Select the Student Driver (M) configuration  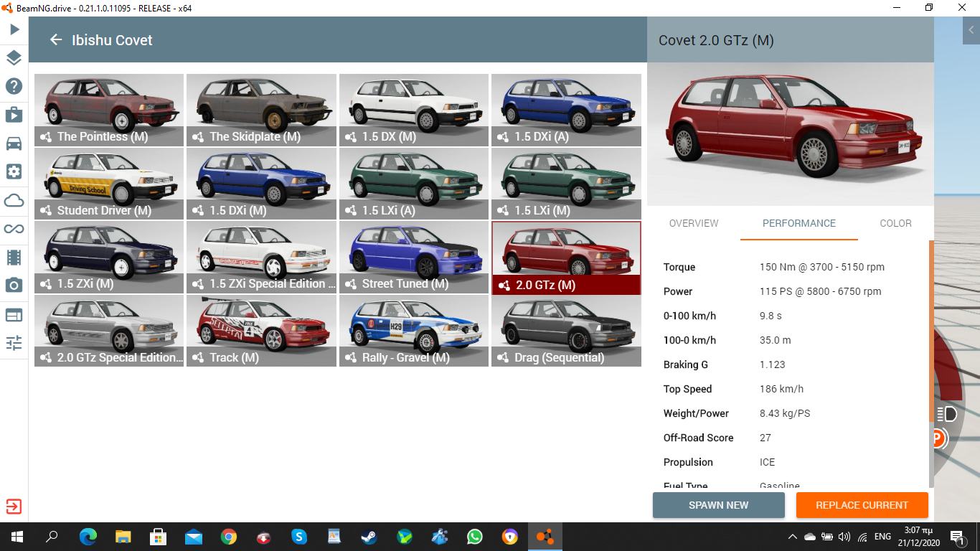(110, 184)
